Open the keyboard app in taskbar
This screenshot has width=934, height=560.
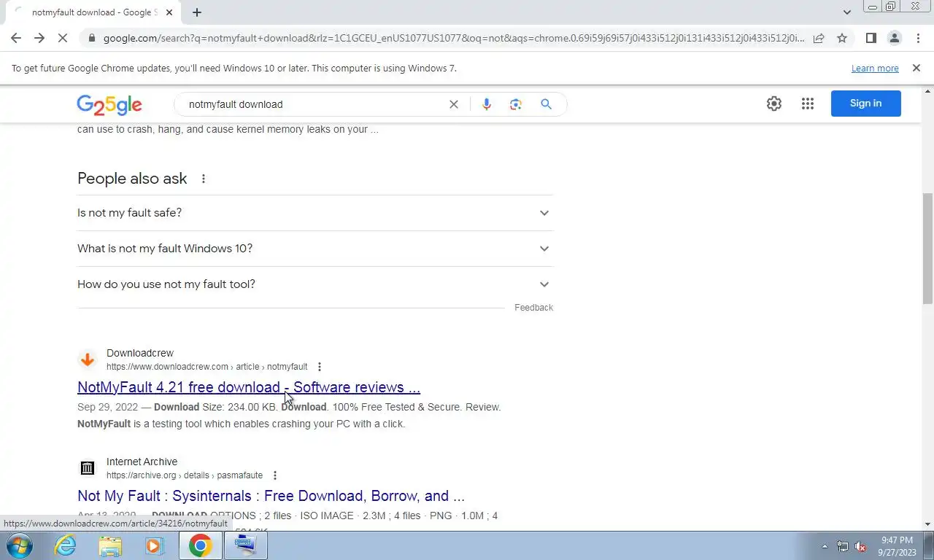tap(245, 545)
